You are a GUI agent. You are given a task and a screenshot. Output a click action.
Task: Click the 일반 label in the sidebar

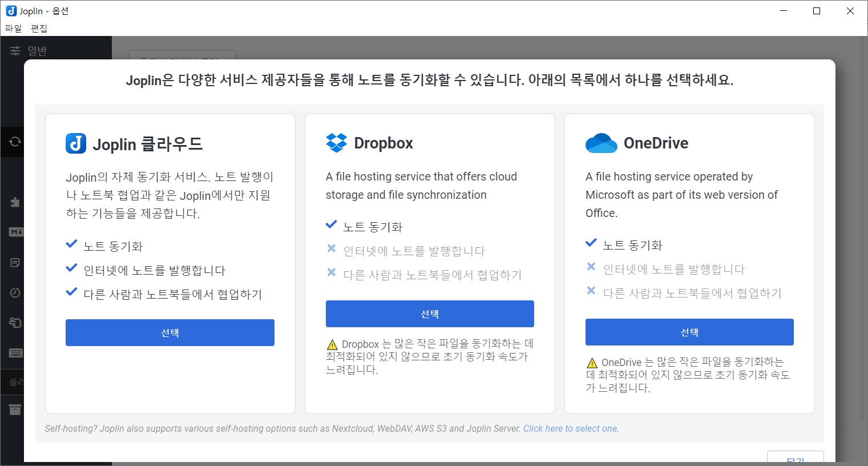tap(37, 51)
